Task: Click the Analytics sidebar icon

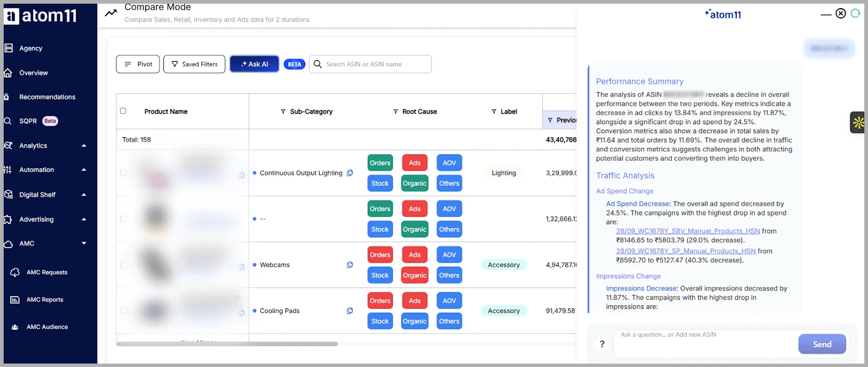Action: (x=8, y=145)
